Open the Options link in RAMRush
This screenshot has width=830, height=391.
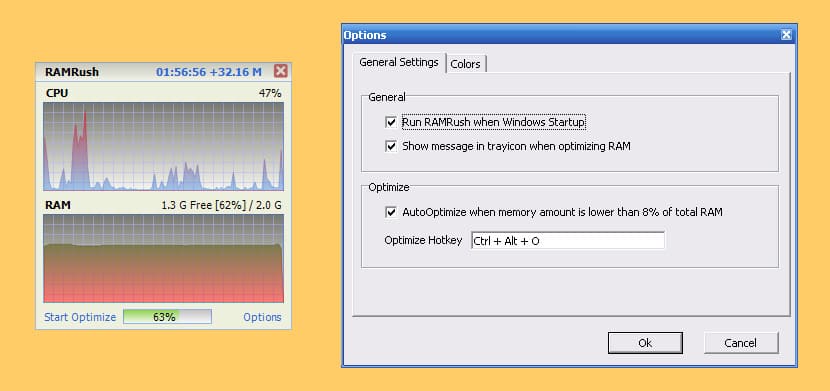click(262, 317)
